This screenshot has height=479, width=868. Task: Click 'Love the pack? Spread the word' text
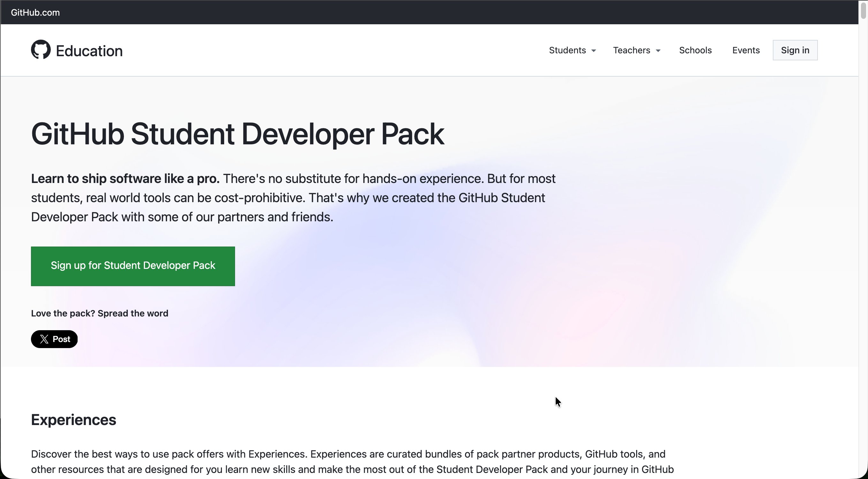(x=99, y=313)
